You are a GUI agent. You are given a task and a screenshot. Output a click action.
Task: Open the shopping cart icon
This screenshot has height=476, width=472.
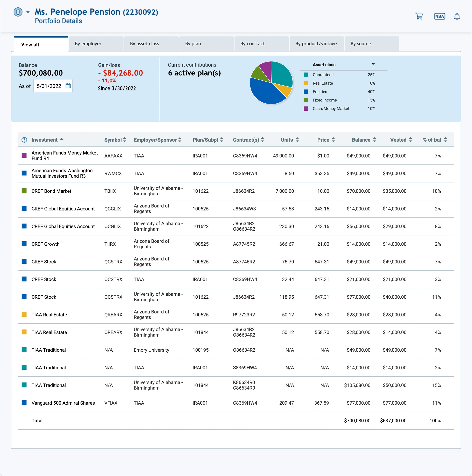coord(419,16)
